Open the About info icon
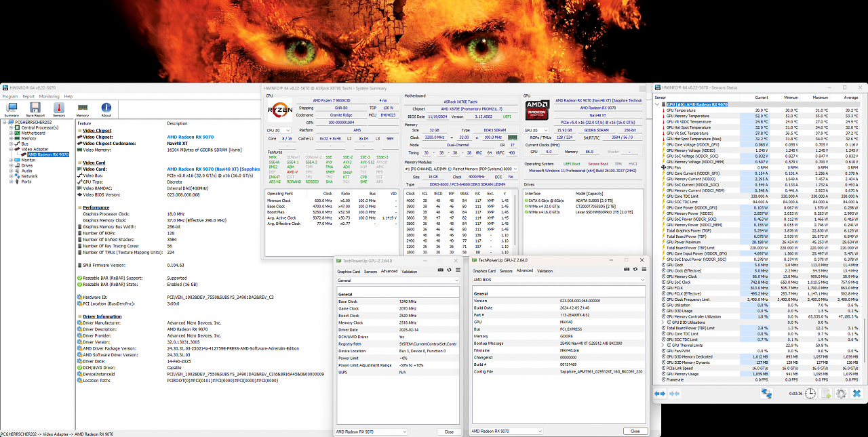Screen dimensions: 868x437 pyautogui.click(x=106, y=110)
